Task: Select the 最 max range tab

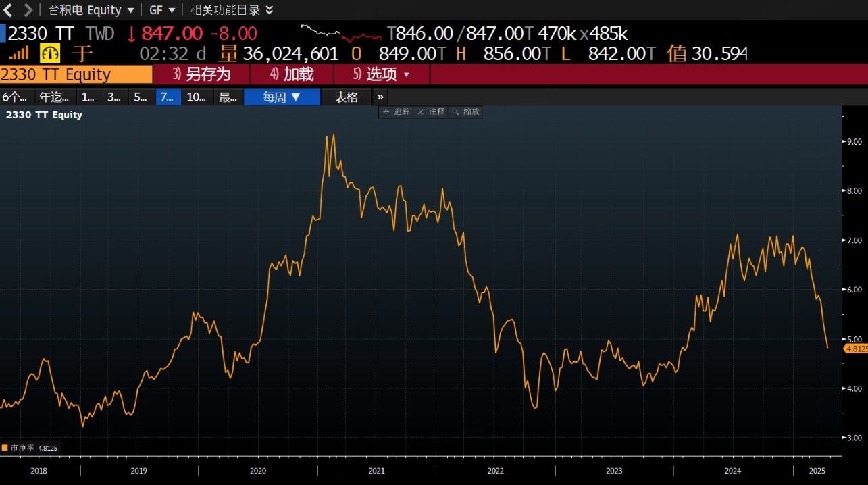Action: [x=228, y=97]
